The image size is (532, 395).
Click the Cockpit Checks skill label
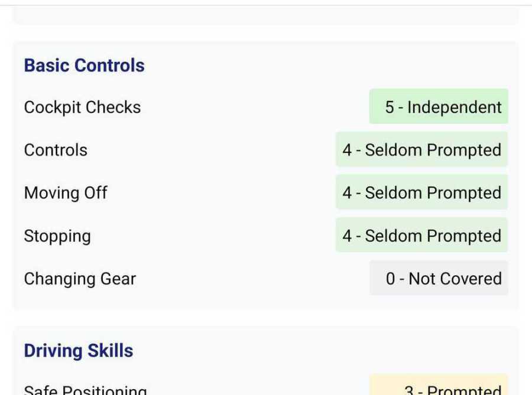82,107
